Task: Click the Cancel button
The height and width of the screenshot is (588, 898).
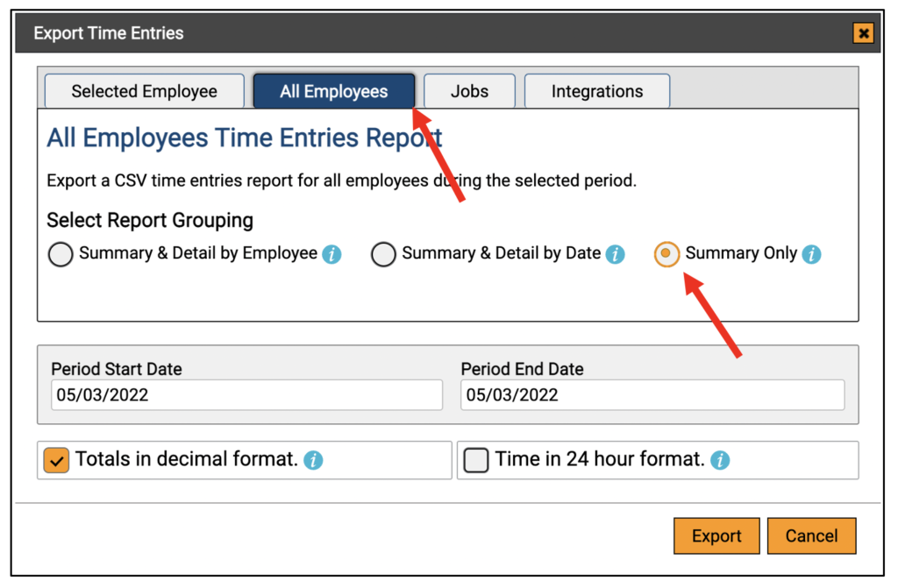Action: click(x=811, y=536)
